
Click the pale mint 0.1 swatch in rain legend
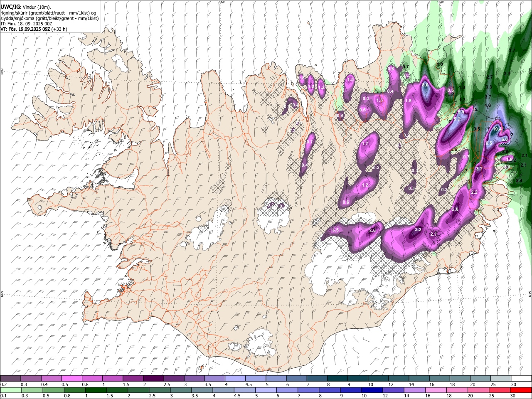(x=11, y=390)
